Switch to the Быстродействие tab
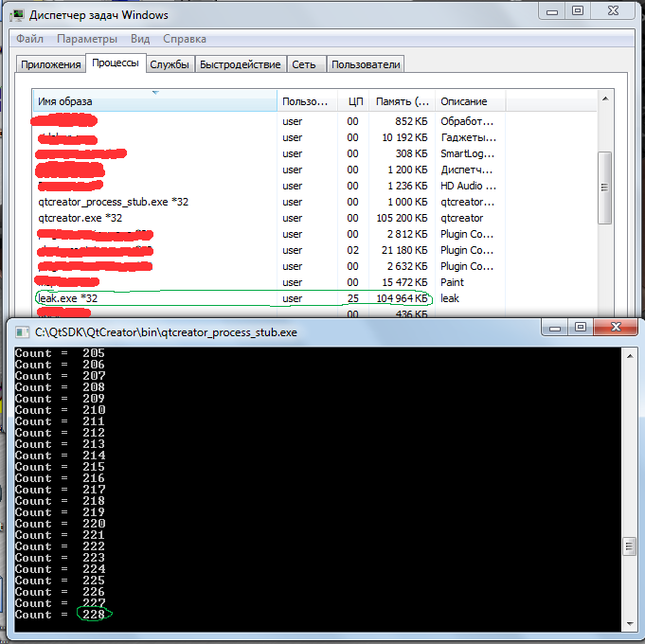The height and width of the screenshot is (644, 645). (x=240, y=64)
